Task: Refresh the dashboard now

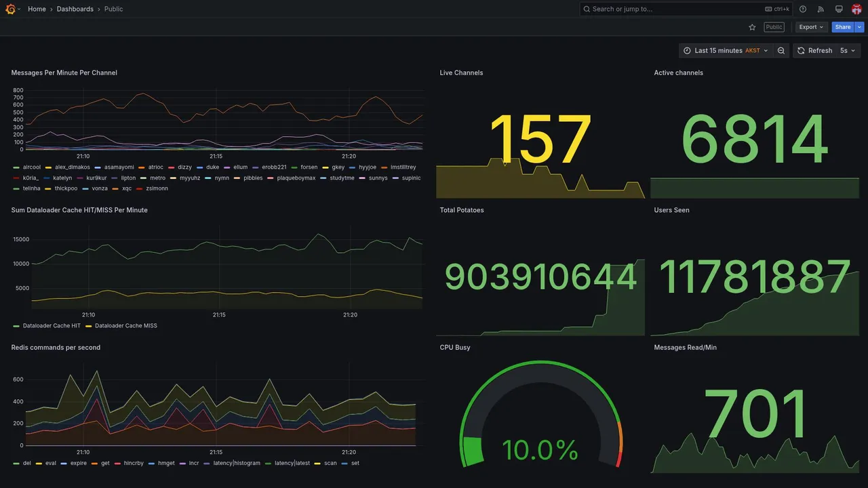Action: (x=814, y=51)
